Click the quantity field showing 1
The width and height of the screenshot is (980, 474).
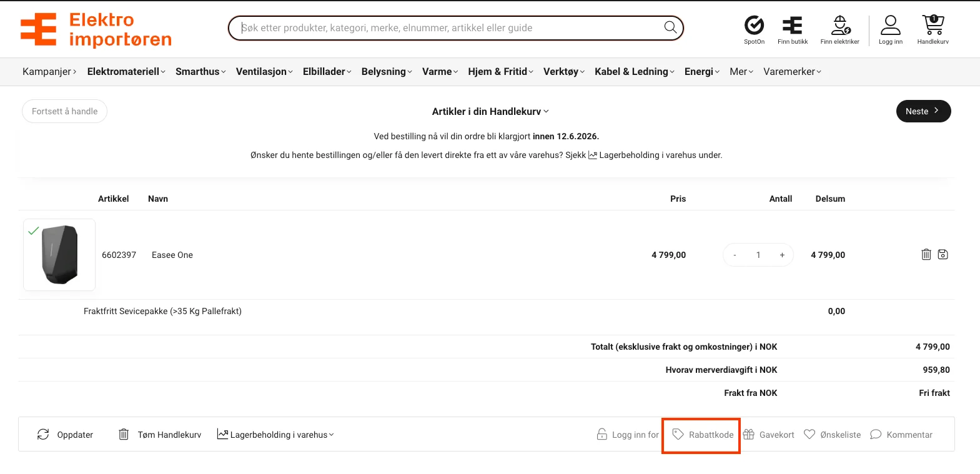(x=758, y=255)
